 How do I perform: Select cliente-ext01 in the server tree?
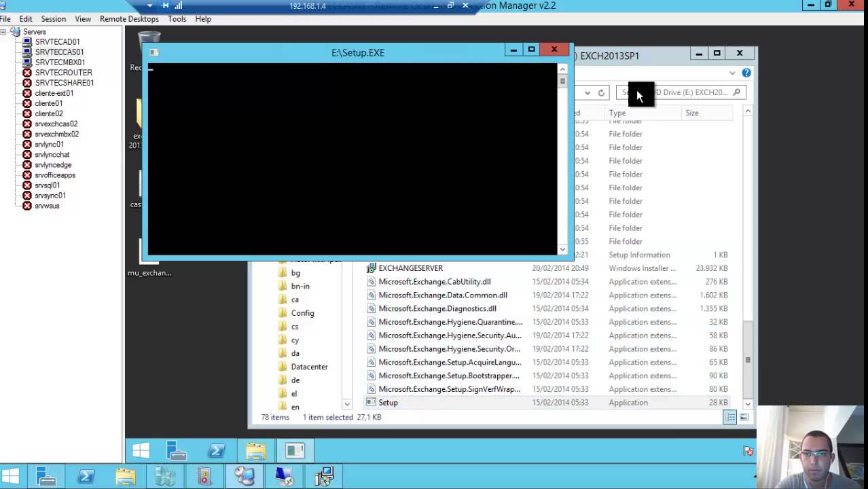[x=54, y=93]
